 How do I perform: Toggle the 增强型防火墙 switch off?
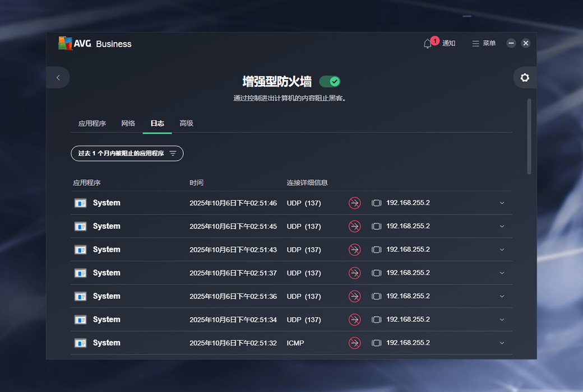(x=330, y=82)
